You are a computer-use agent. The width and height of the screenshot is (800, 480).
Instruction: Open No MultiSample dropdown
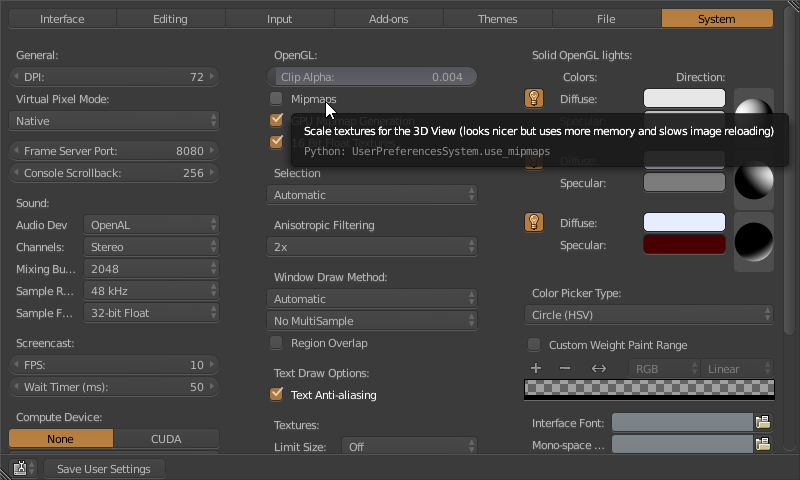pos(372,321)
